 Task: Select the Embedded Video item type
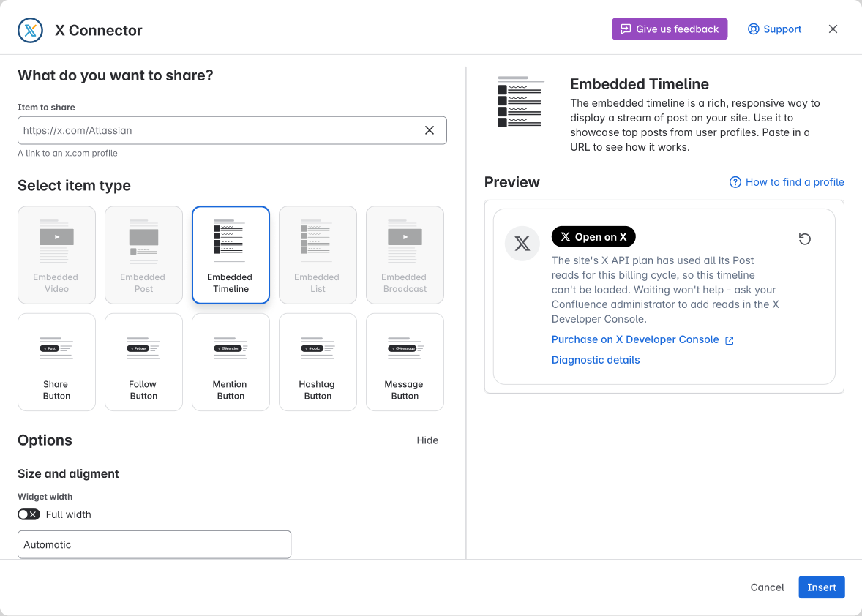tap(56, 255)
